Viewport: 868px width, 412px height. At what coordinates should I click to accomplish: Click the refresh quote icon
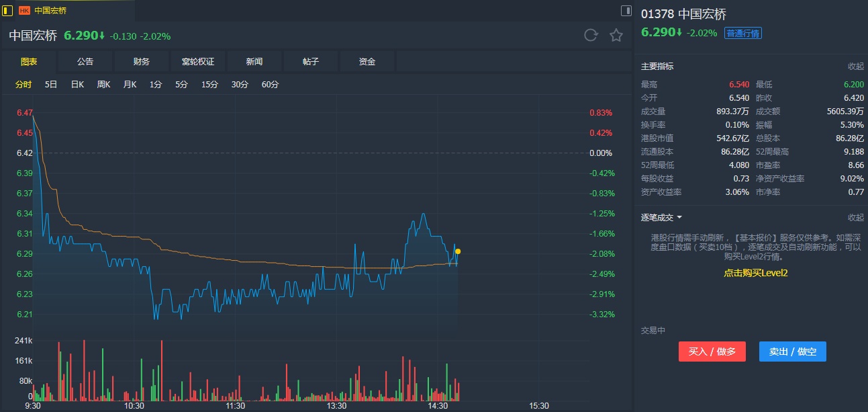click(591, 36)
